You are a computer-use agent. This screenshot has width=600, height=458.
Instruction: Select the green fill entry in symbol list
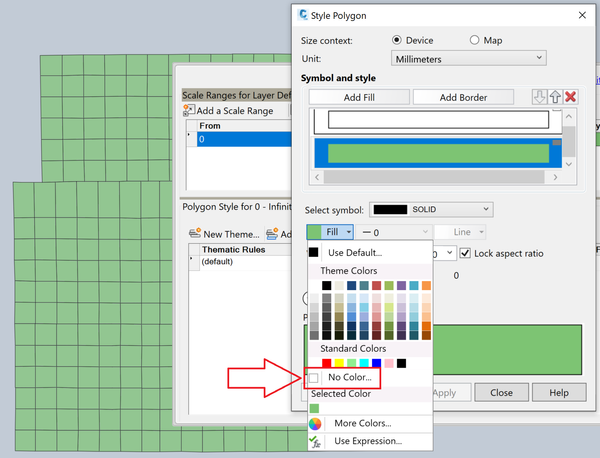(x=438, y=153)
